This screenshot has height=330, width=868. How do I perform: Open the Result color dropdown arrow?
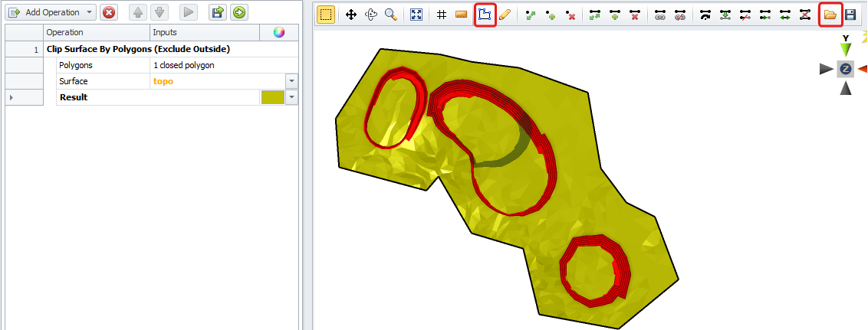click(x=291, y=97)
